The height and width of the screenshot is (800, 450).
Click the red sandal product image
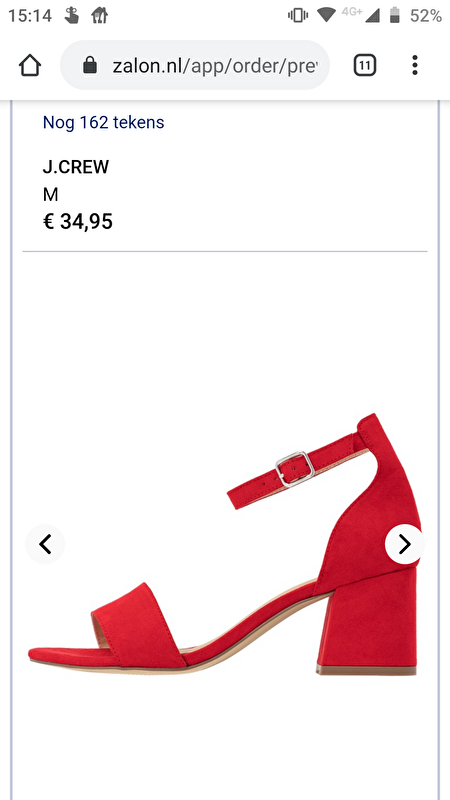point(224,545)
